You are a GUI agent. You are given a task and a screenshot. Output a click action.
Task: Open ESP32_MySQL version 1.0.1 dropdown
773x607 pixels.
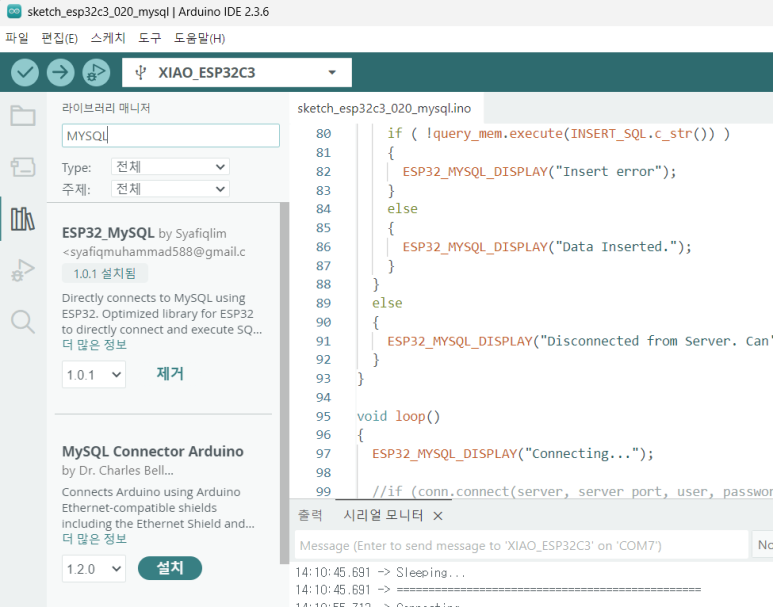pyautogui.click(x=94, y=375)
